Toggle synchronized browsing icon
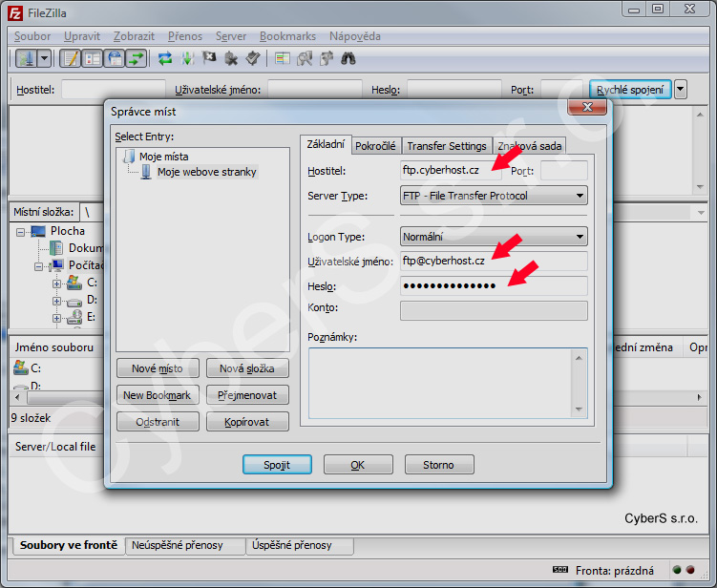 point(327,58)
